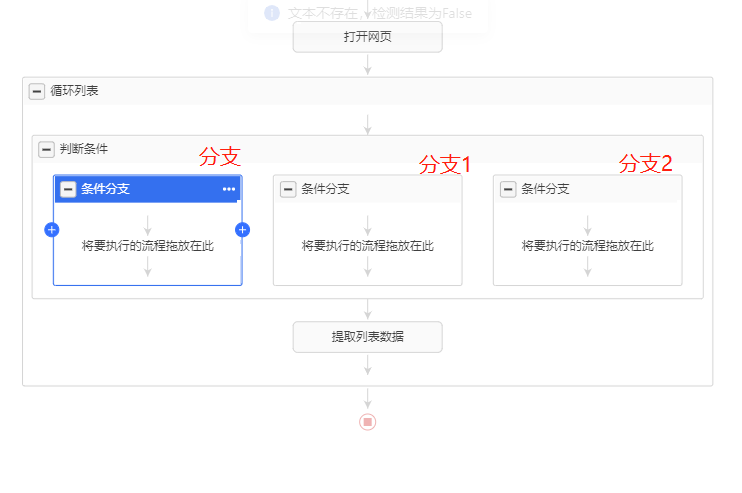Collapse the selected blue 条件分支 branch
742x493 pixels.
[68, 189]
